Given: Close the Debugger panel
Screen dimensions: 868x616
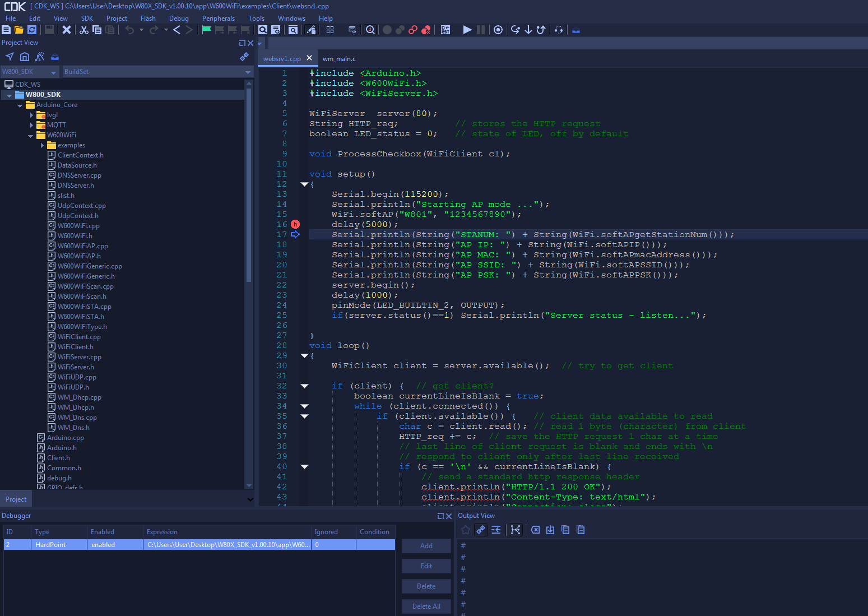Looking at the screenshot, I should coord(448,516).
